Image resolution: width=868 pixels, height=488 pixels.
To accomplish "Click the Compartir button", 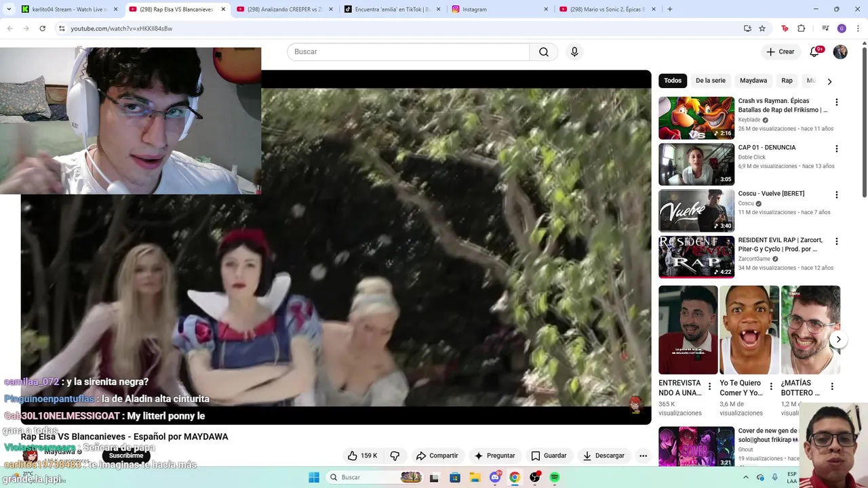I will [437, 455].
